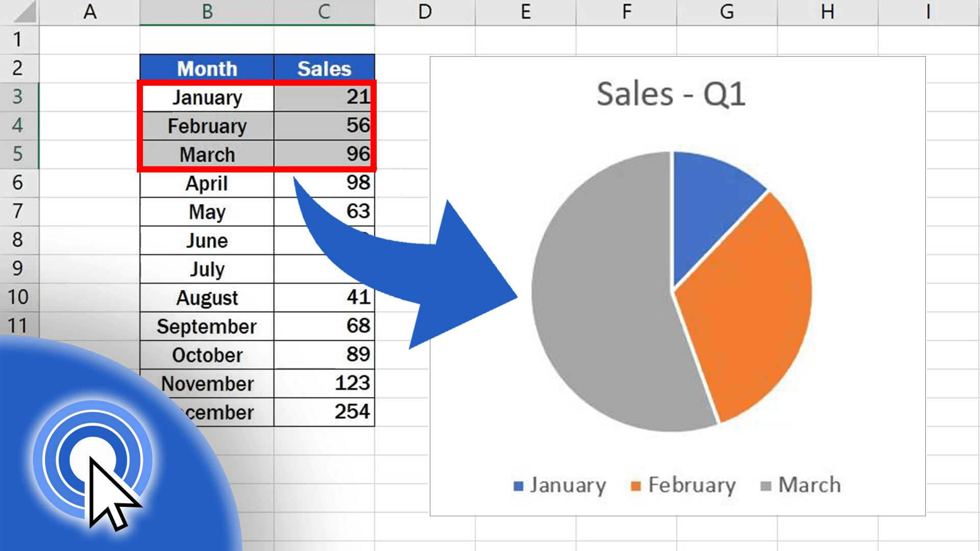Click the January legend entry
The height and width of the screenshot is (551, 980).
[x=560, y=485]
